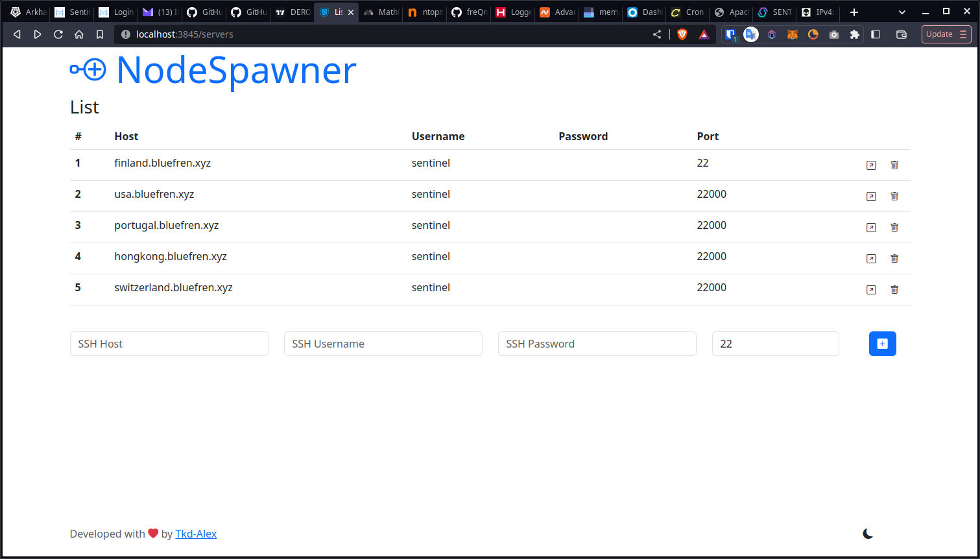Click the SSH Host input field

[169, 344]
